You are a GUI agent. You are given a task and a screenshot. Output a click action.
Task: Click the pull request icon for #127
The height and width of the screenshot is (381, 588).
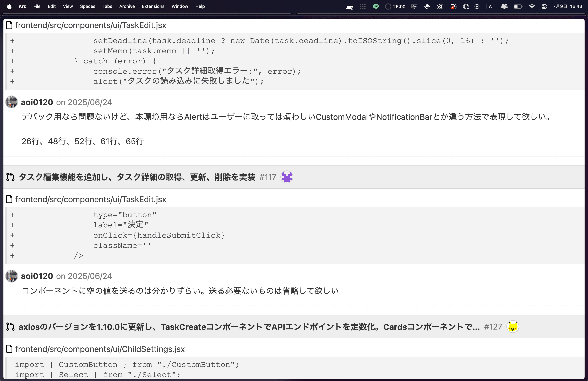(10, 327)
